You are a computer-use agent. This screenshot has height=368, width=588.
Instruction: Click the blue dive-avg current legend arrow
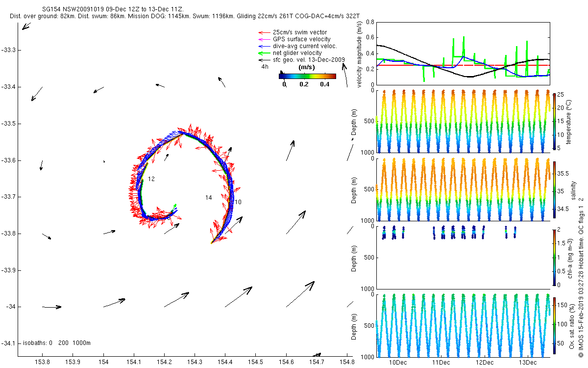point(264,46)
